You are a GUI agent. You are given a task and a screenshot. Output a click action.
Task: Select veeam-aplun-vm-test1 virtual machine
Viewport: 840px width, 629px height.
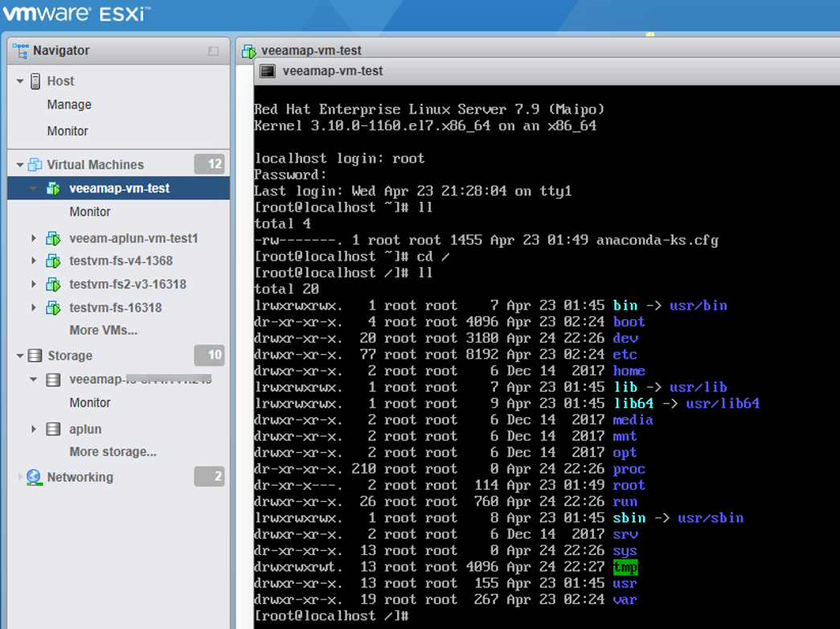(x=133, y=238)
